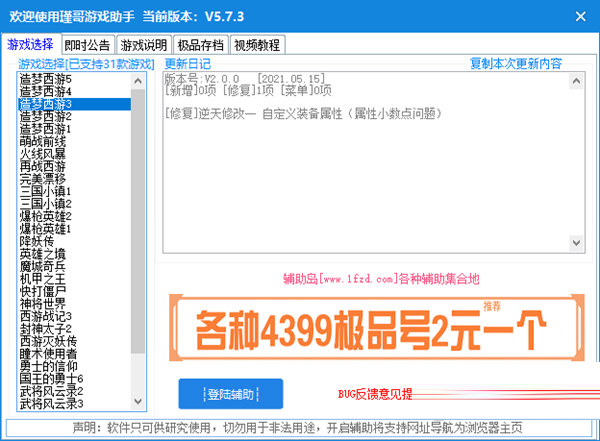Click the 登陆辅助 button

231,394
